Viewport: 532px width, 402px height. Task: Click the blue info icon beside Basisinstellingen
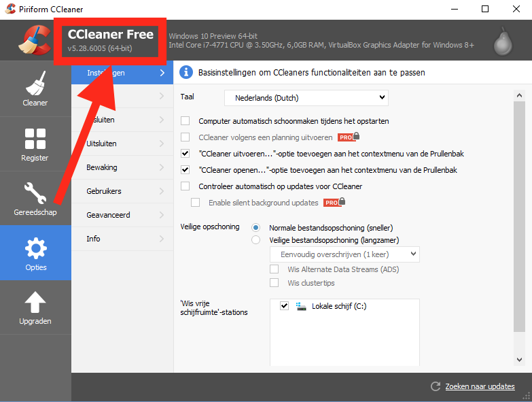coord(186,72)
